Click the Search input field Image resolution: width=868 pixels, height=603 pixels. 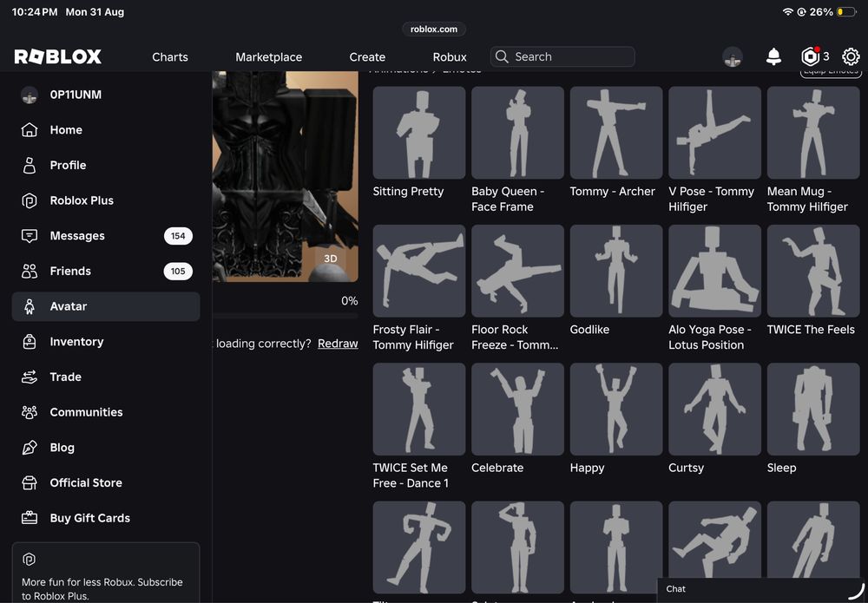pos(562,56)
